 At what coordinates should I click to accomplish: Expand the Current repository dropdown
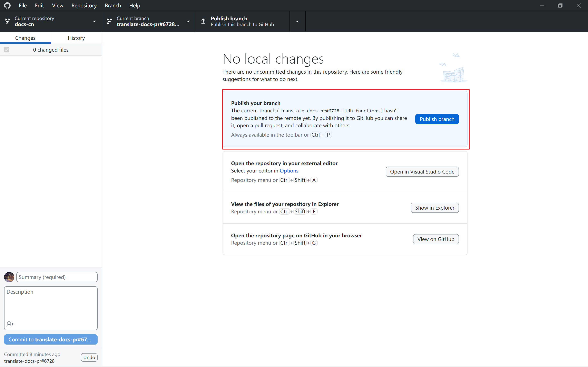coord(94,21)
